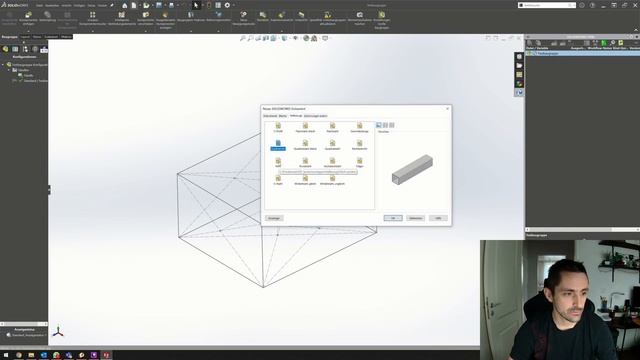This screenshot has width=640, height=360.
Task: Expand dropdown under Linear Component Pattern
Action: (x=93, y=31)
